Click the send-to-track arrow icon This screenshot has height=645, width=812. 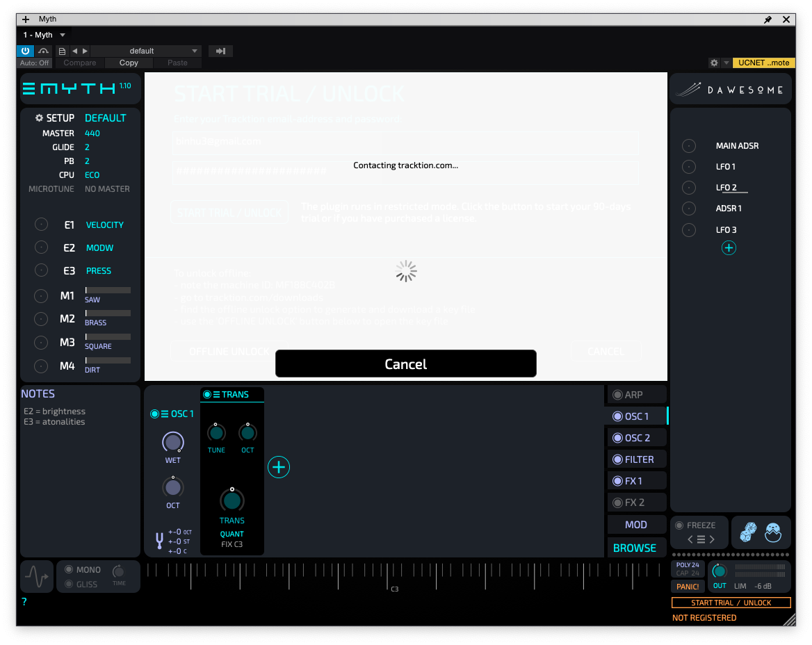coord(220,51)
